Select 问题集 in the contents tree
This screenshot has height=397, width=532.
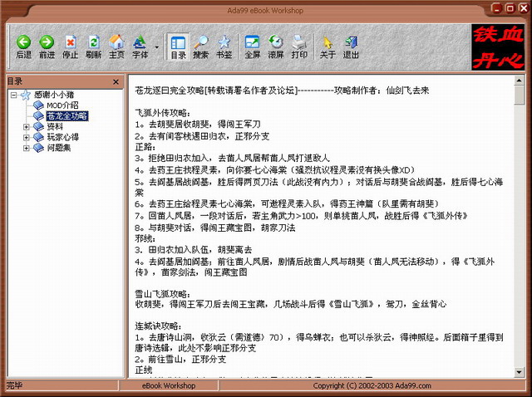click(60, 149)
